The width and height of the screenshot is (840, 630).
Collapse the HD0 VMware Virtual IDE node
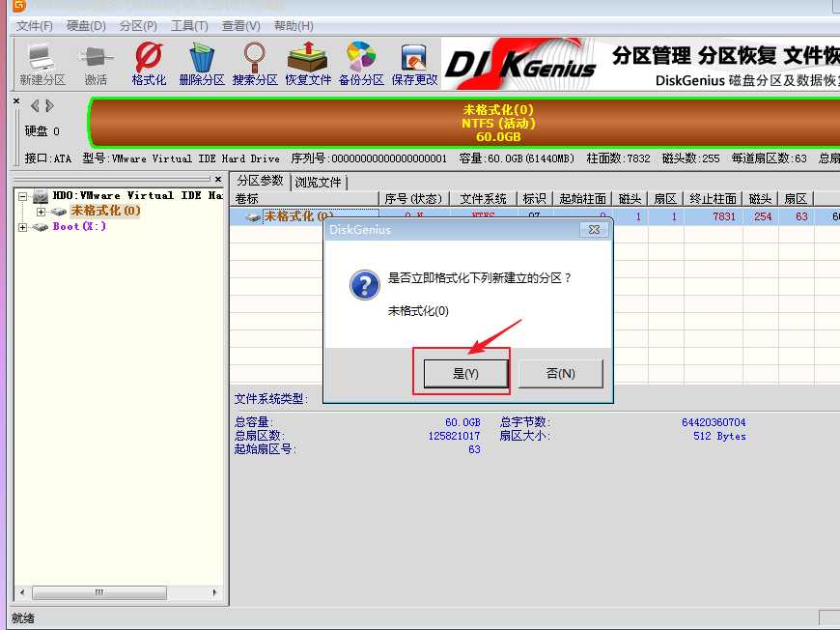pos(22,197)
